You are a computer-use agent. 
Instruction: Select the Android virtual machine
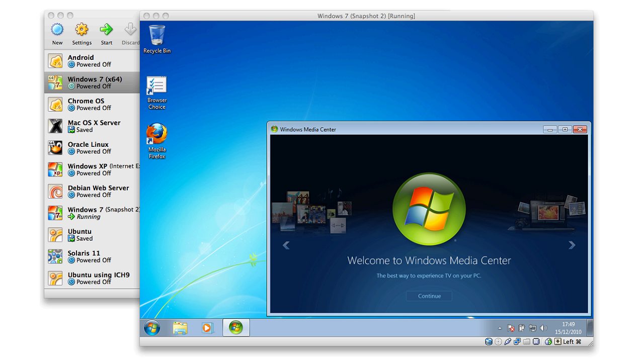coord(92,61)
